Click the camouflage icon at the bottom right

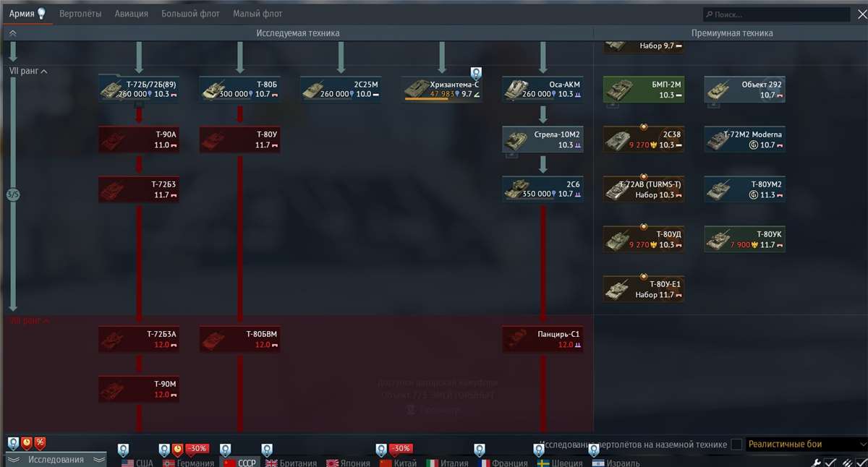[x=848, y=463]
